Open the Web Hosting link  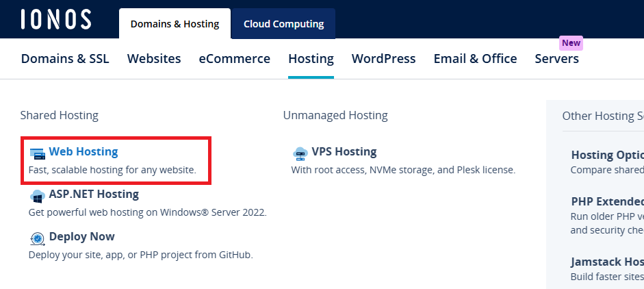tap(83, 152)
